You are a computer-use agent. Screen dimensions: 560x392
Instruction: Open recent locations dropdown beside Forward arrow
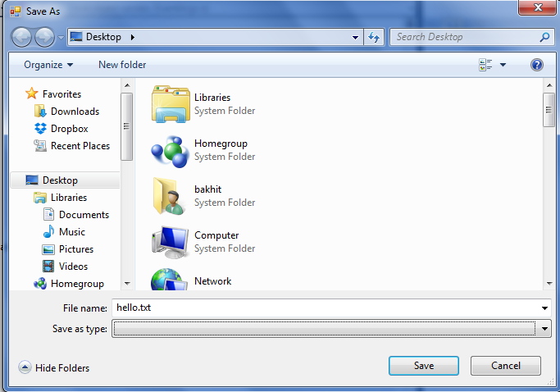pos(61,37)
